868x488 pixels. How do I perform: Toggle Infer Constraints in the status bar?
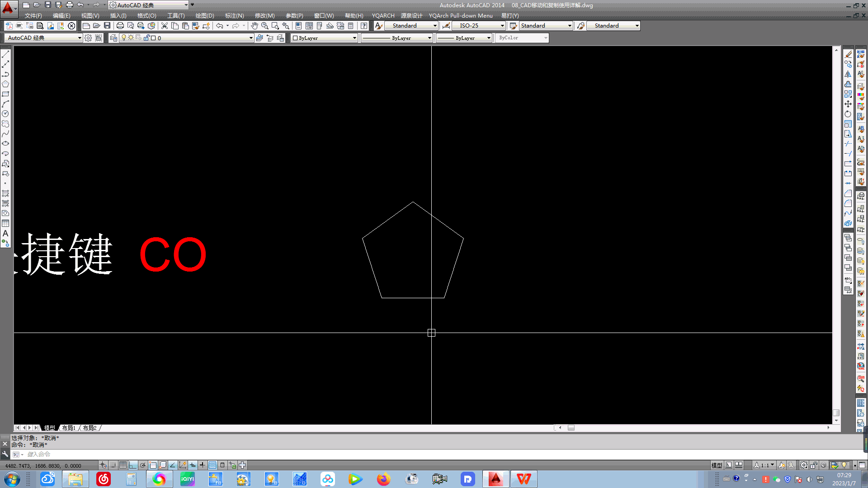tap(103, 465)
